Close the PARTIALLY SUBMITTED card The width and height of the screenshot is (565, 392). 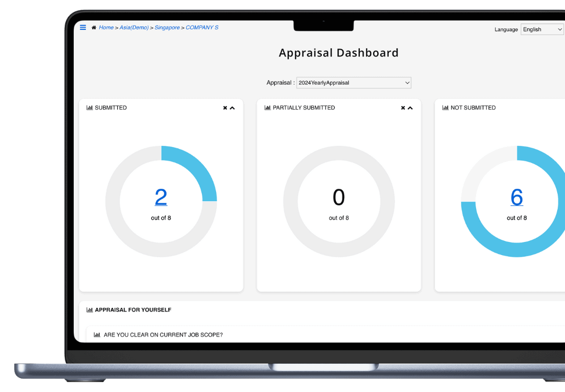coord(403,108)
